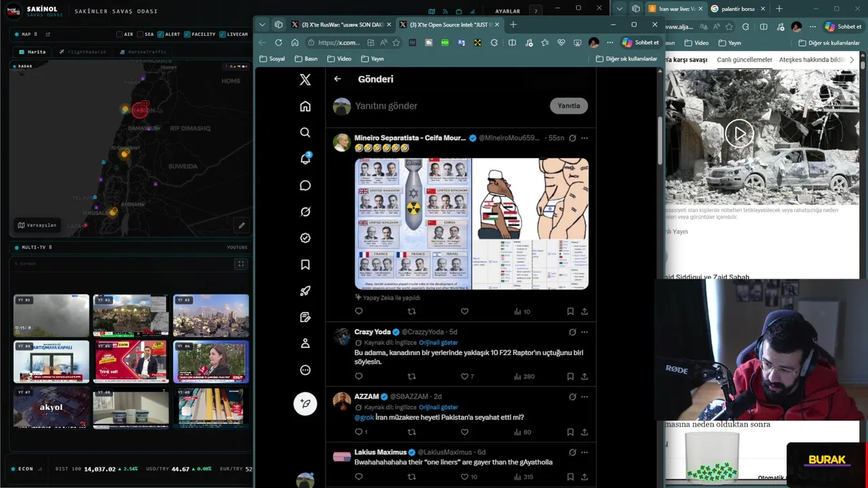Favorite x.com page with star icon
Image resolution: width=868 pixels, height=488 pixels.
point(396,42)
